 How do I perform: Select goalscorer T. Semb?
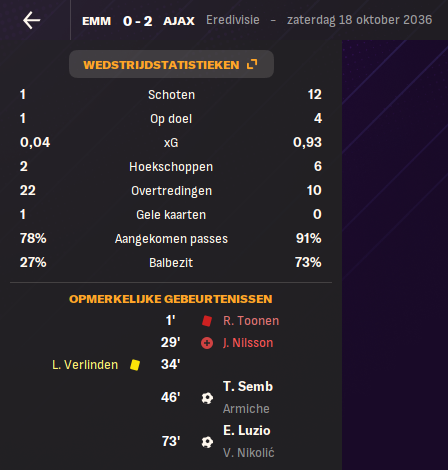pyautogui.click(x=248, y=387)
